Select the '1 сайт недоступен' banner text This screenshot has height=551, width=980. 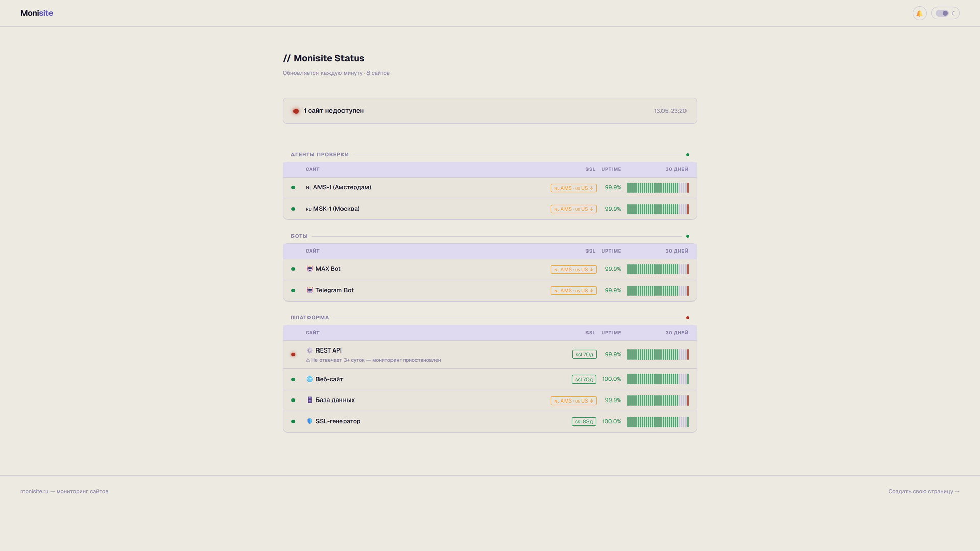click(x=334, y=111)
